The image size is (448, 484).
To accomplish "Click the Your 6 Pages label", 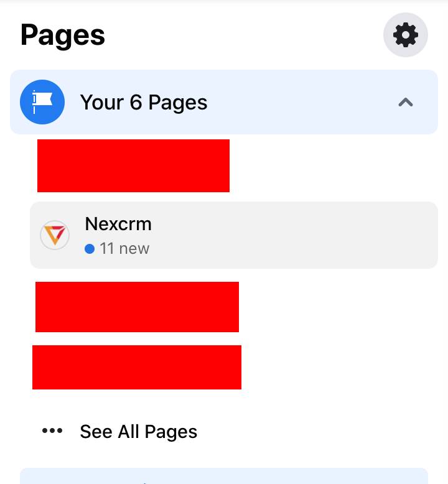I will click(x=144, y=102).
